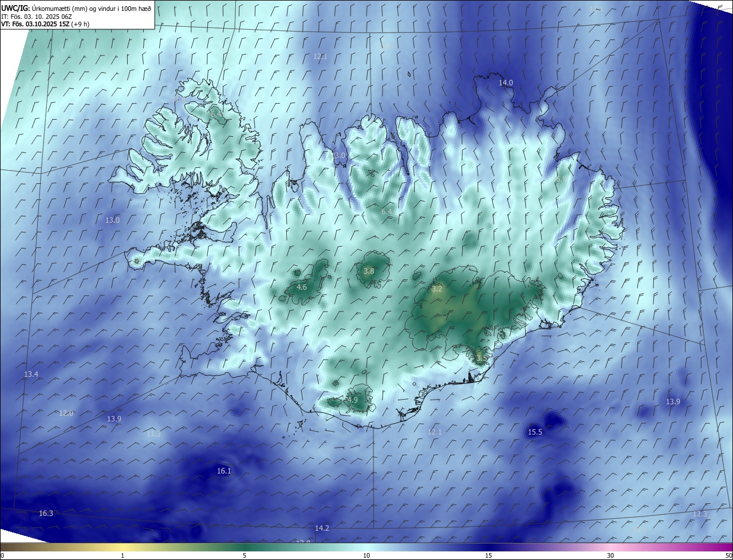Pick the 4.6 value on the map
Image resolution: width=733 pixels, height=560 pixels.
302,287
